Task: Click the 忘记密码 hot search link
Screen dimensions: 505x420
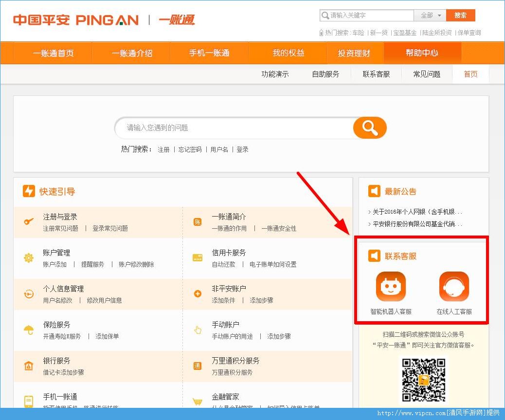Action: click(191, 149)
